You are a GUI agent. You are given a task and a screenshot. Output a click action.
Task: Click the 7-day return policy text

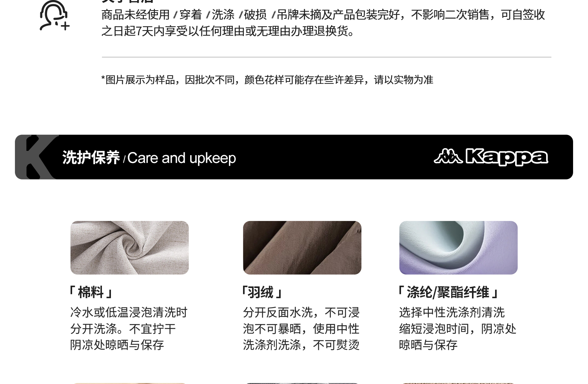coord(323,23)
